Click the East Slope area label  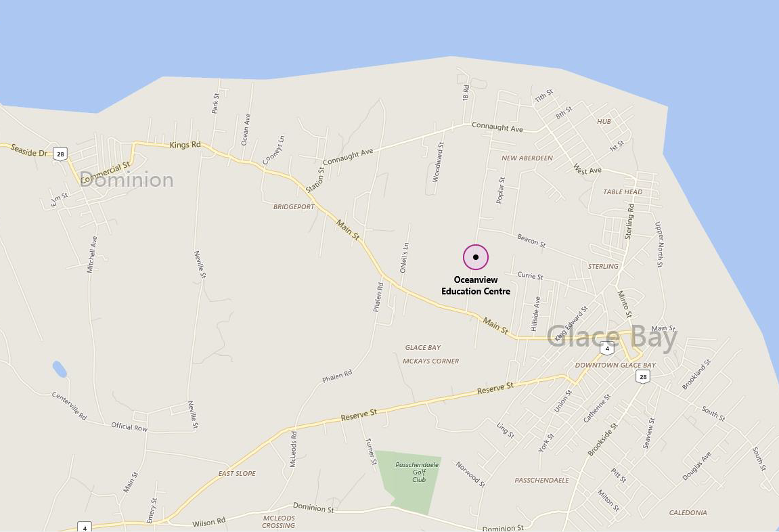point(237,473)
